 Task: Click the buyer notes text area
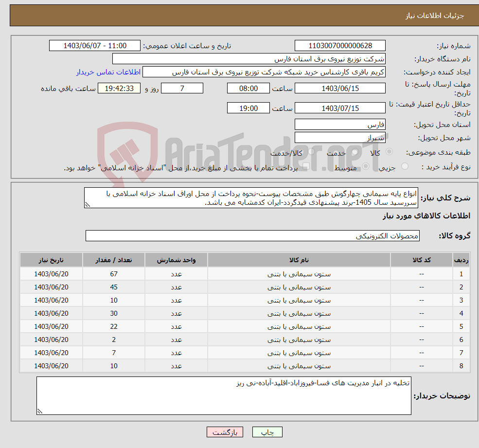coord(224,396)
